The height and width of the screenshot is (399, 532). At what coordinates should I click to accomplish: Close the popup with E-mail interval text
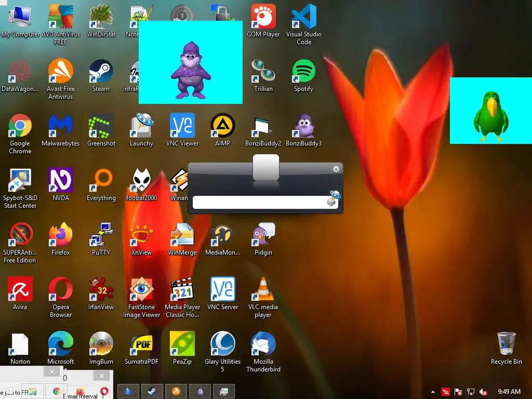(102, 376)
